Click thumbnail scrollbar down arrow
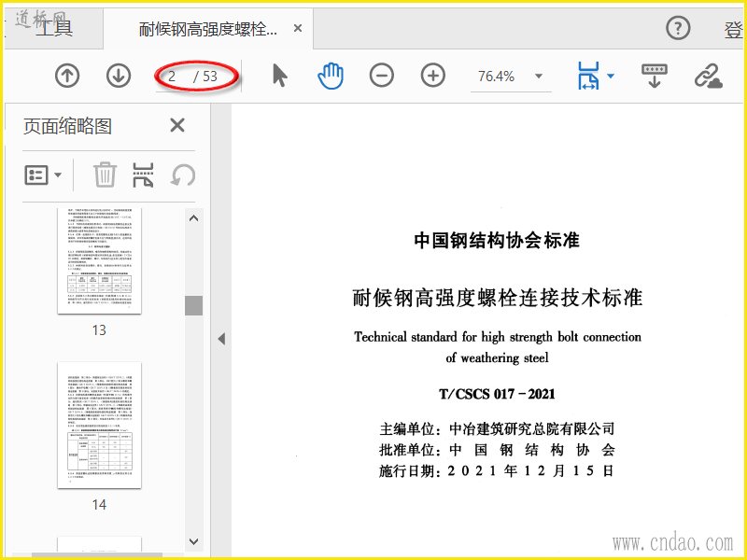The height and width of the screenshot is (560, 747). point(193,541)
